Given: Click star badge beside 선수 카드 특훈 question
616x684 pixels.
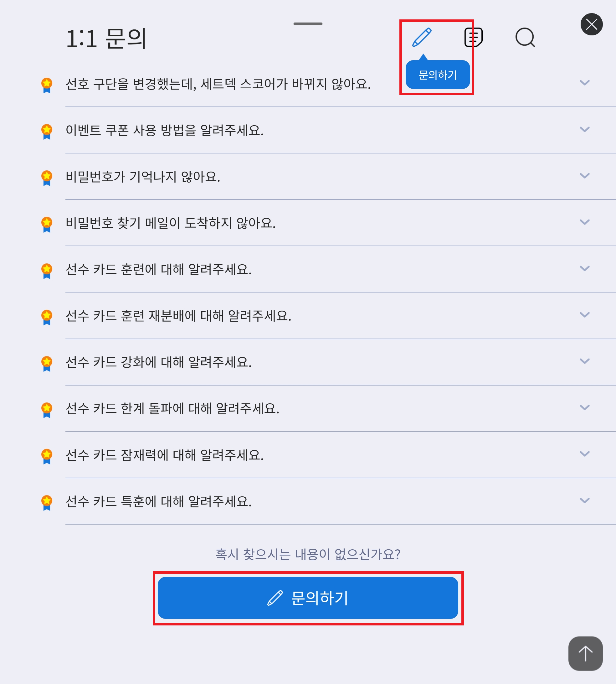Looking at the screenshot, I should pos(47,502).
